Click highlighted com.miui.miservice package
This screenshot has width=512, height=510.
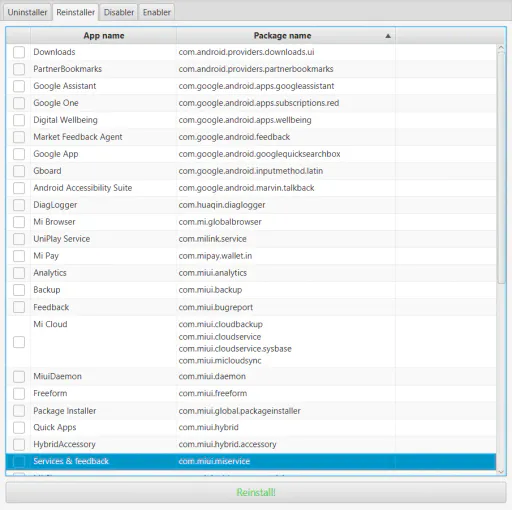click(x=214, y=461)
